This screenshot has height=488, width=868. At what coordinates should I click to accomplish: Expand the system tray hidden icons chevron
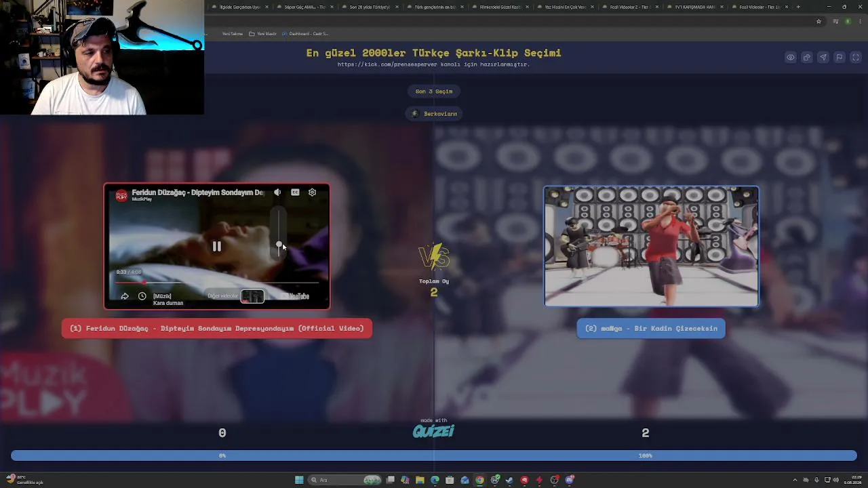[x=795, y=480]
